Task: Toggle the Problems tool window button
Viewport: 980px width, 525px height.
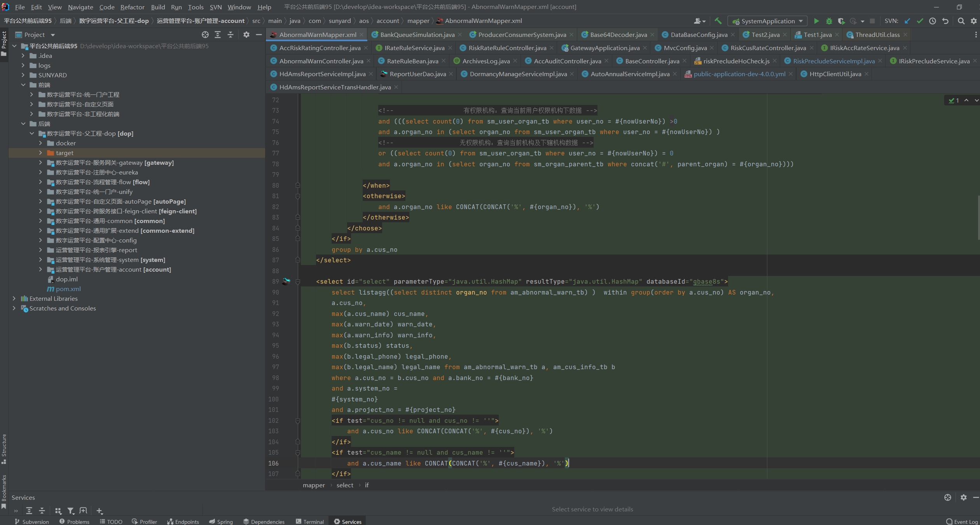Action: [74, 521]
